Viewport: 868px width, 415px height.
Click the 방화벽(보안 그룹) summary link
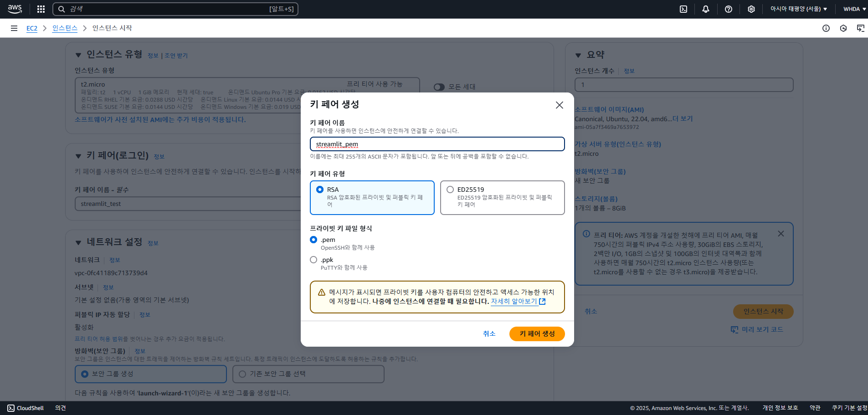point(600,172)
